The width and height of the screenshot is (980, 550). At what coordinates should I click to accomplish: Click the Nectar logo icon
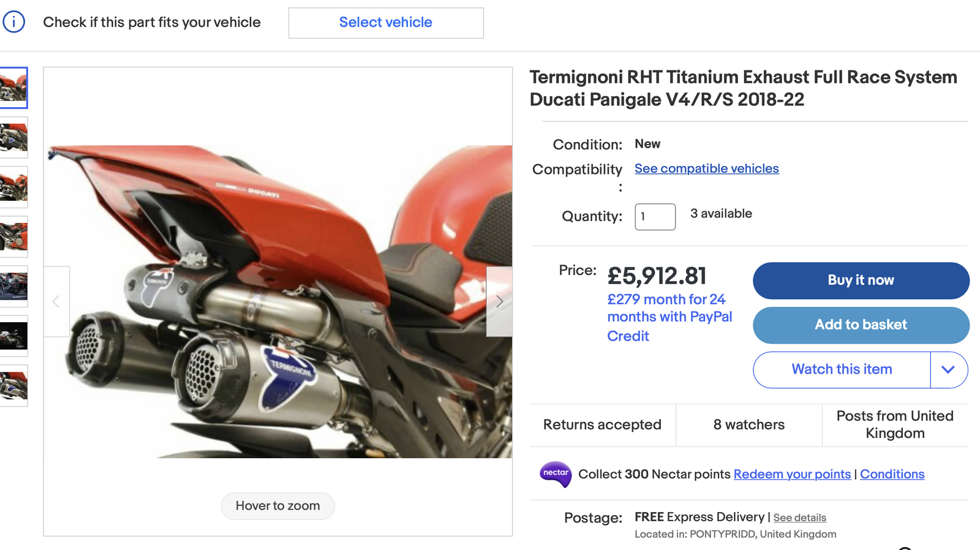[x=556, y=474]
